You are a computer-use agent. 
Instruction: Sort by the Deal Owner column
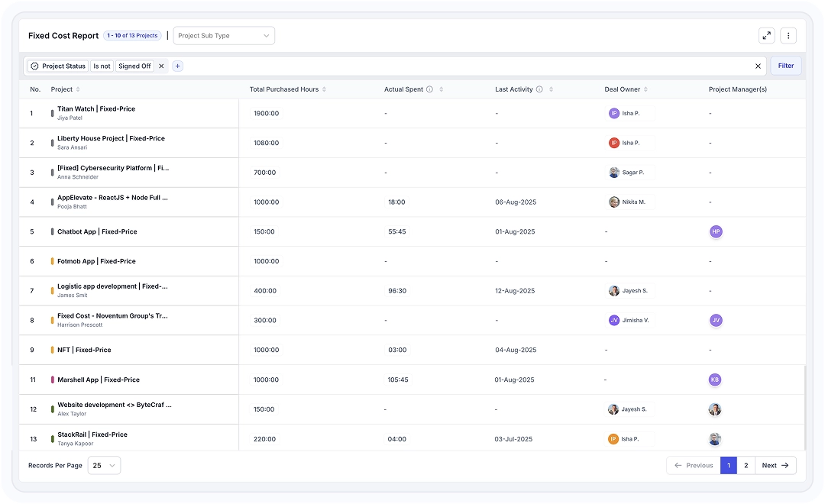click(x=646, y=89)
